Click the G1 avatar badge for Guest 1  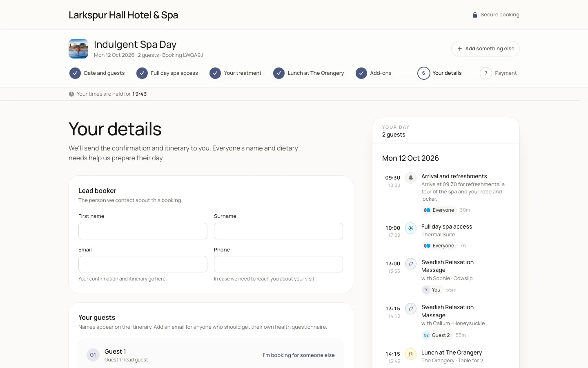coord(93,355)
